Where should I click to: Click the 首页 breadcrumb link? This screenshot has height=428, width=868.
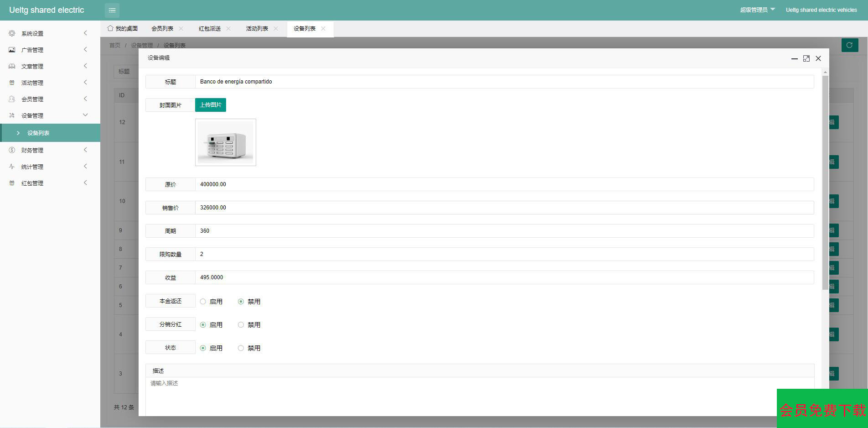pos(115,45)
